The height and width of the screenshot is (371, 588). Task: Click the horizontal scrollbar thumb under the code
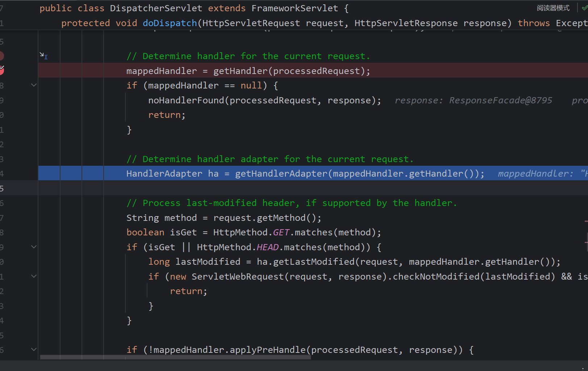click(175, 357)
